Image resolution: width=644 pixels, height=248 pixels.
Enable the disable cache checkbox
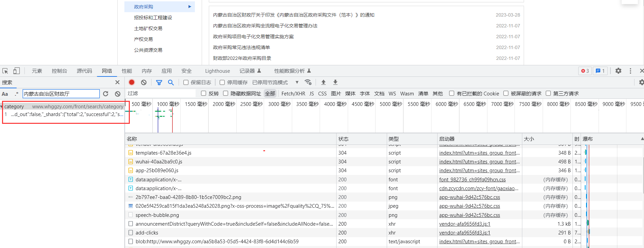(x=222, y=82)
